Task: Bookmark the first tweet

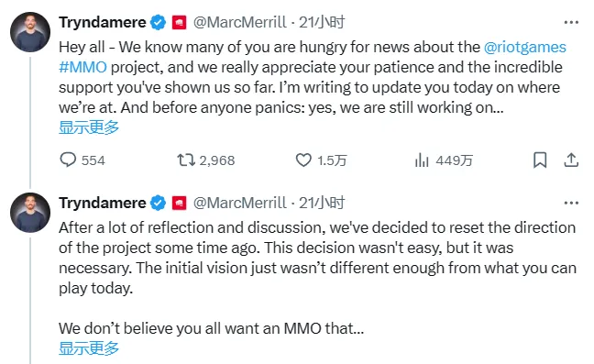Action: pos(540,160)
